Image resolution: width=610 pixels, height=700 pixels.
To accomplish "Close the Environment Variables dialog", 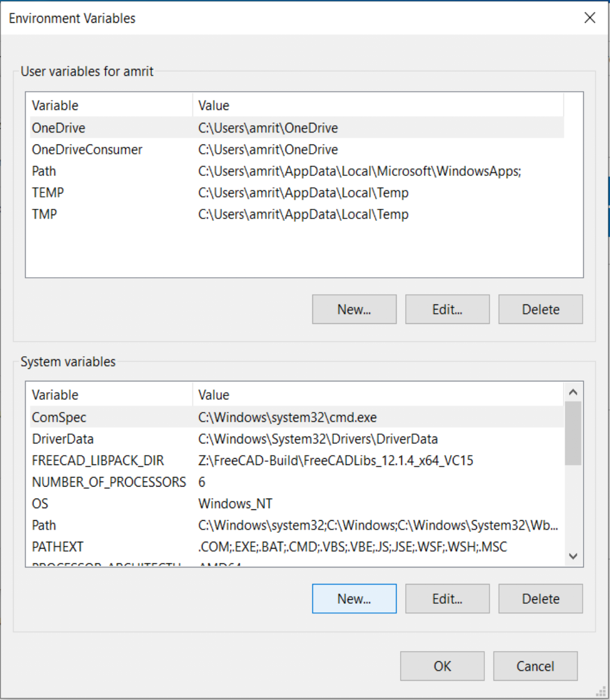I will tap(590, 18).
